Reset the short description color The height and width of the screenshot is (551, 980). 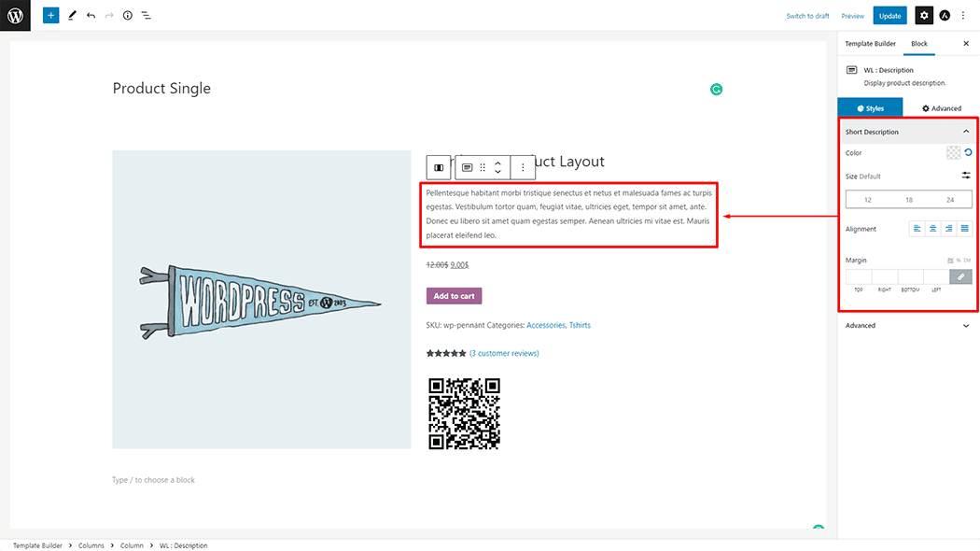(968, 153)
